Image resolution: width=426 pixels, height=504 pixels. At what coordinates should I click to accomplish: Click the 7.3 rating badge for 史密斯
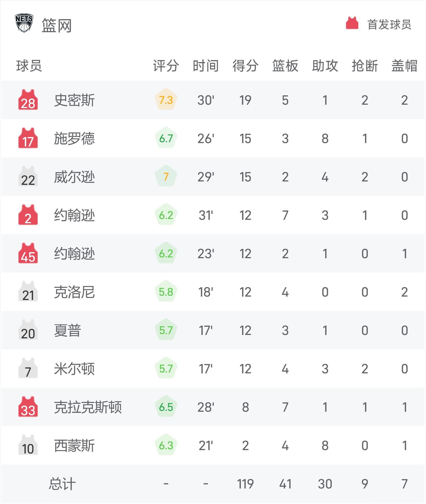coord(166,100)
